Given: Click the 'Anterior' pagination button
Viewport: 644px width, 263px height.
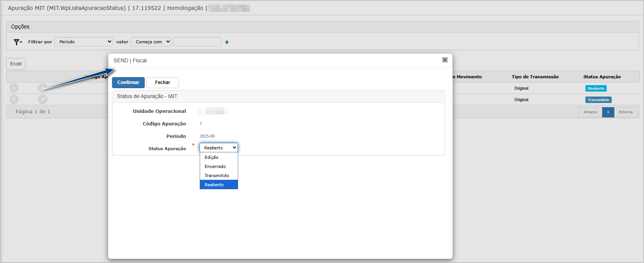Looking at the screenshot, I should 590,112.
